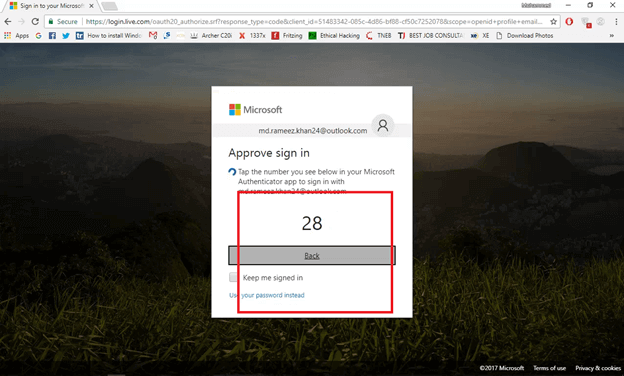
Task: Open the Download Photos bookmark
Action: point(525,35)
